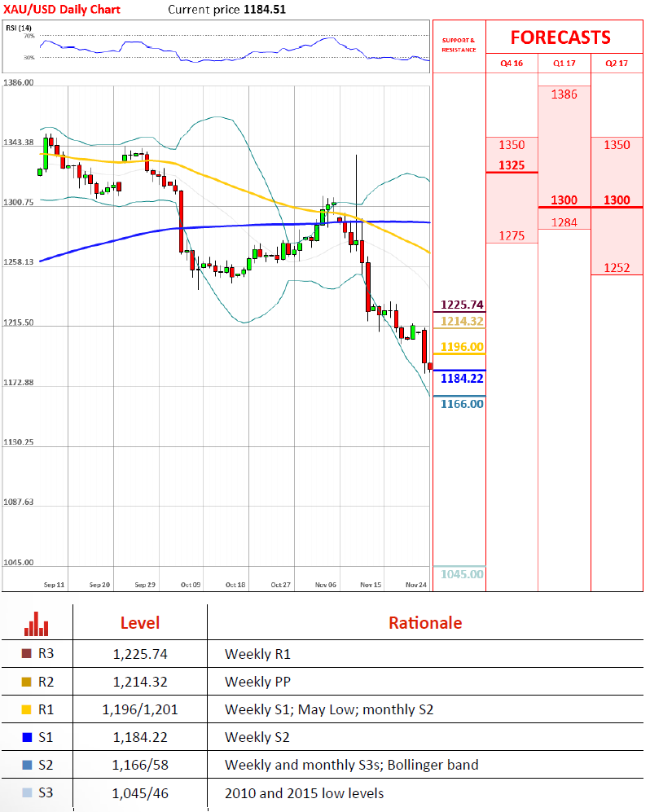The width and height of the screenshot is (650, 812).
Task: Click the 1130.25 price axis label
Action: tap(18, 441)
